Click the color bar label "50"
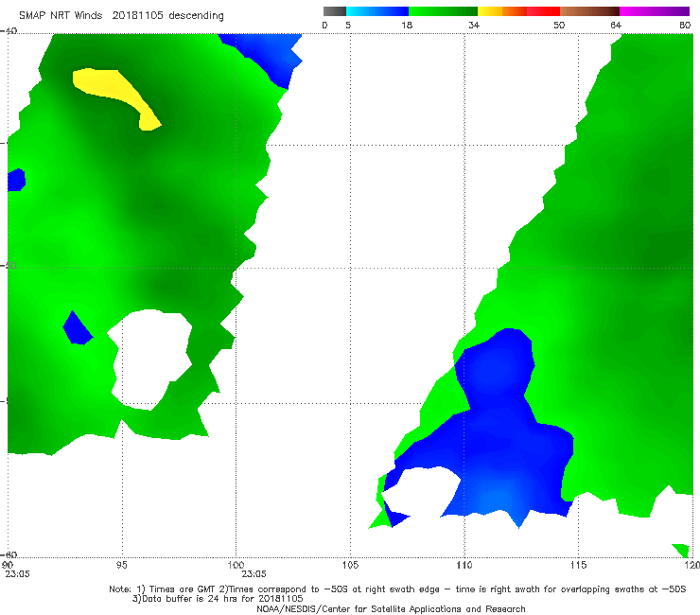Viewport: 700px width, 615px height. point(559,25)
